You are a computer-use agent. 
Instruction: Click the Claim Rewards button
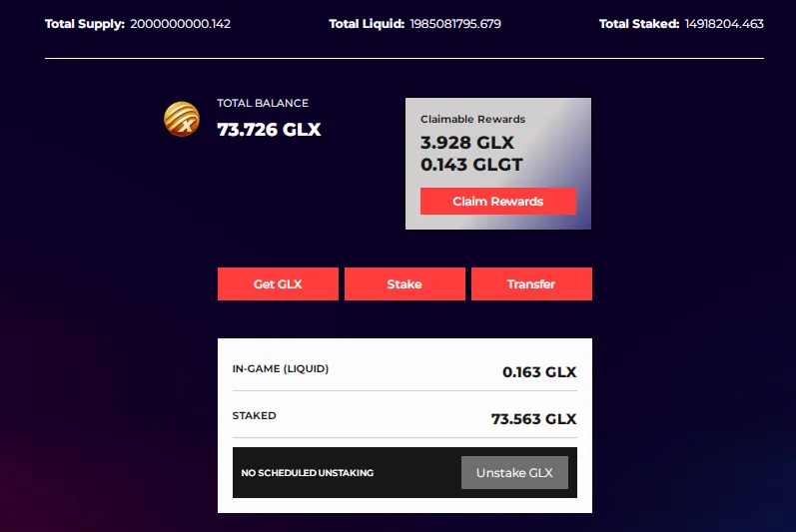pyautogui.click(x=498, y=202)
